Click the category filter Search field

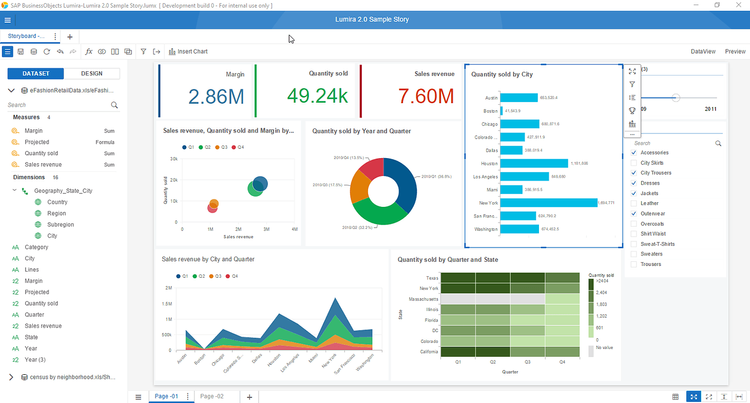tap(672, 143)
